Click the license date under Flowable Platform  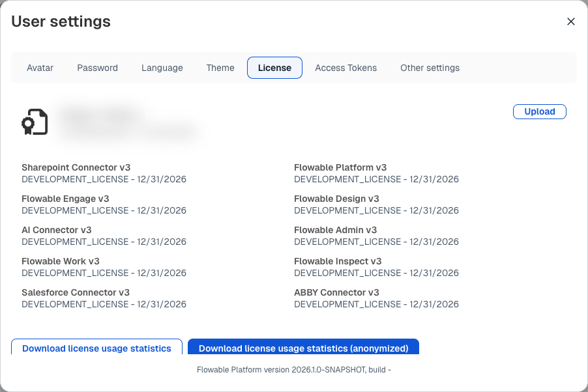(434, 179)
